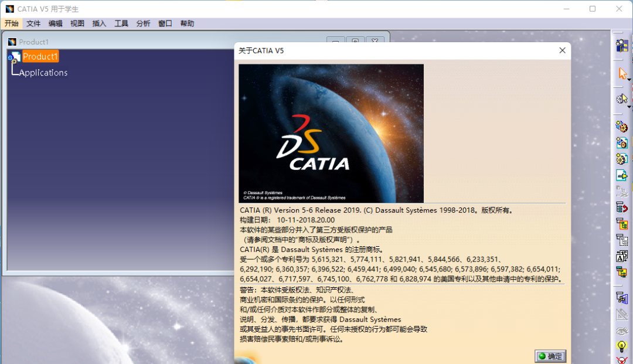Open the 开始 (Start) menu
The image size is (633, 364).
[x=11, y=23]
